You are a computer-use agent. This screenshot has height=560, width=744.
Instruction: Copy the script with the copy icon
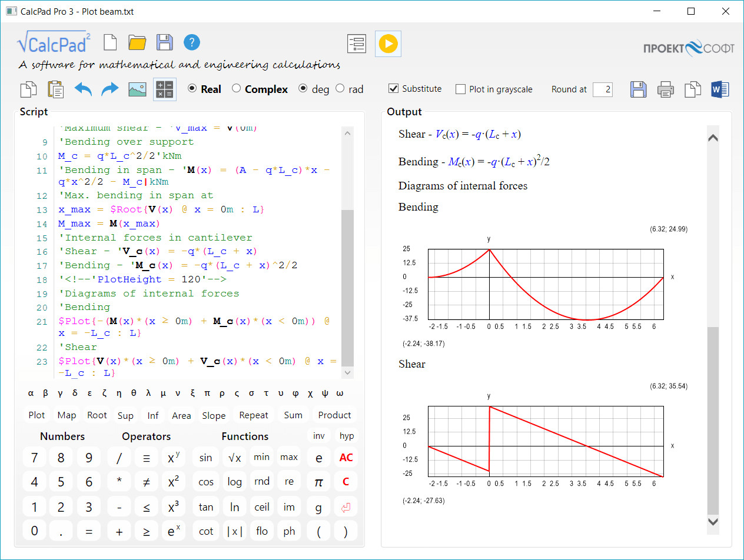tap(29, 89)
